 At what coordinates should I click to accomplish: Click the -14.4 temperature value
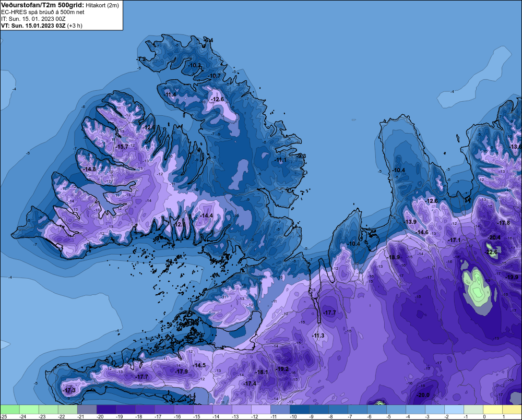(x=206, y=215)
